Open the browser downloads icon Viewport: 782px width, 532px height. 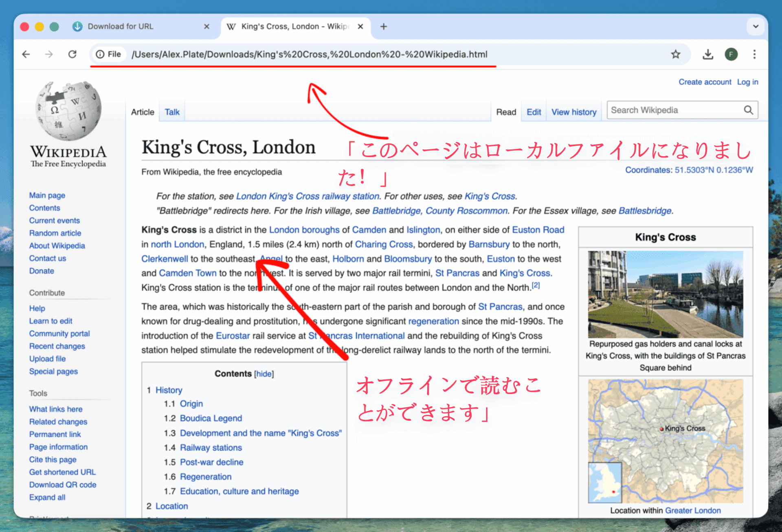pos(708,54)
